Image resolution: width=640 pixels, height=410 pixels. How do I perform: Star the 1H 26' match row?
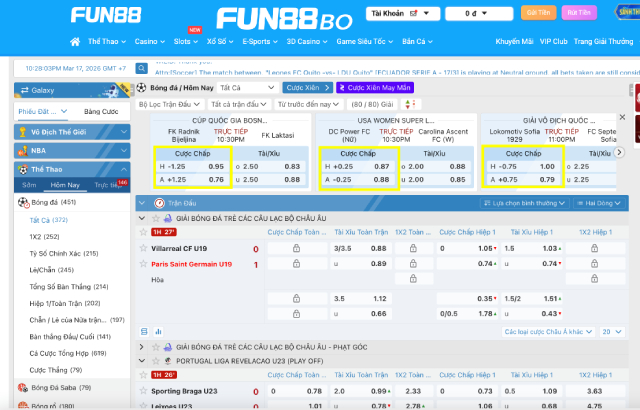143,375
